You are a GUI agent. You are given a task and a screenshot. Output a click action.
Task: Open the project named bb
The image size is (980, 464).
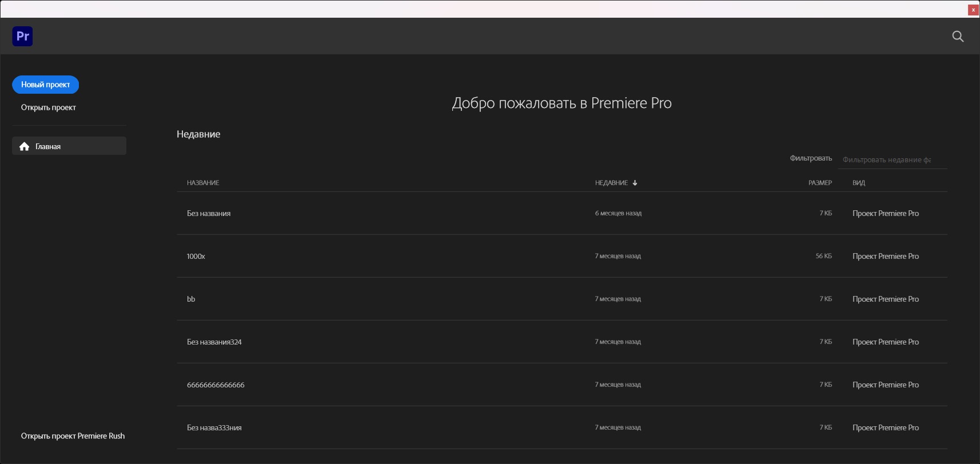point(191,299)
